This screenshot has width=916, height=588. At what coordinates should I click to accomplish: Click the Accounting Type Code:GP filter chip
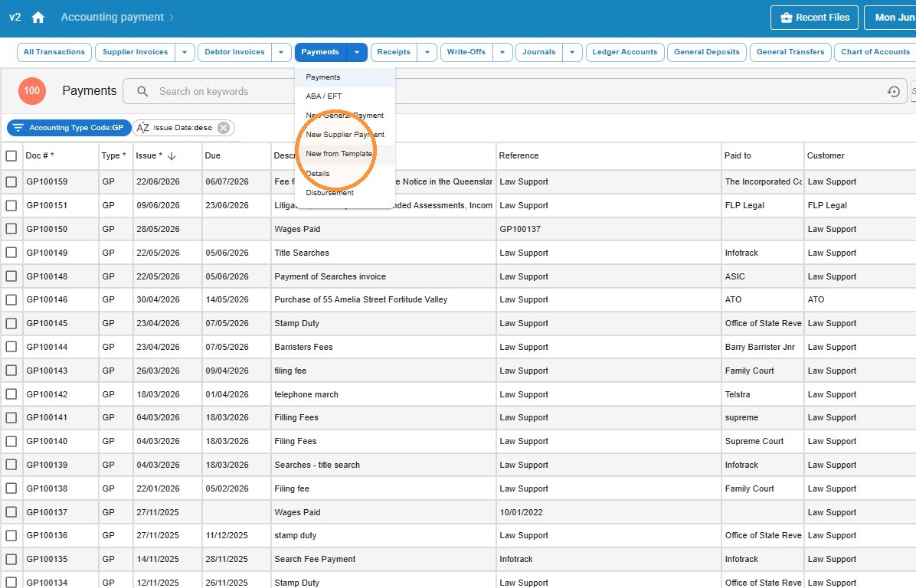[x=69, y=127]
